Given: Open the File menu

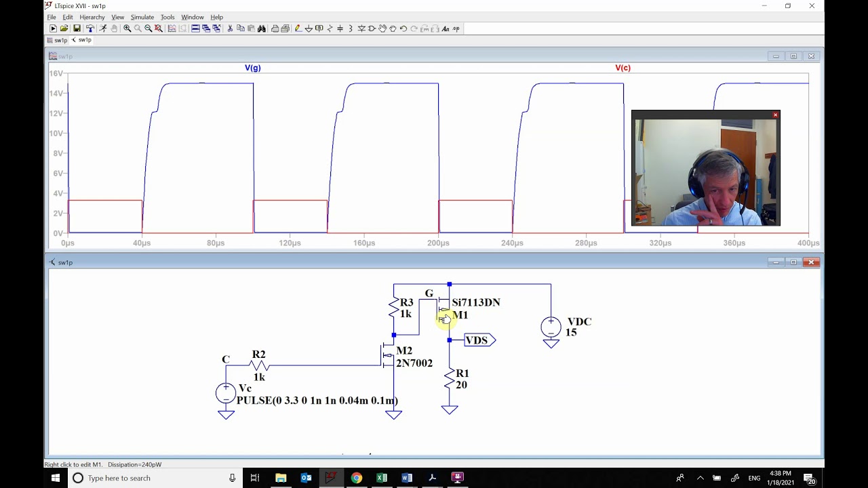Looking at the screenshot, I should pyautogui.click(x=52, y=17).
